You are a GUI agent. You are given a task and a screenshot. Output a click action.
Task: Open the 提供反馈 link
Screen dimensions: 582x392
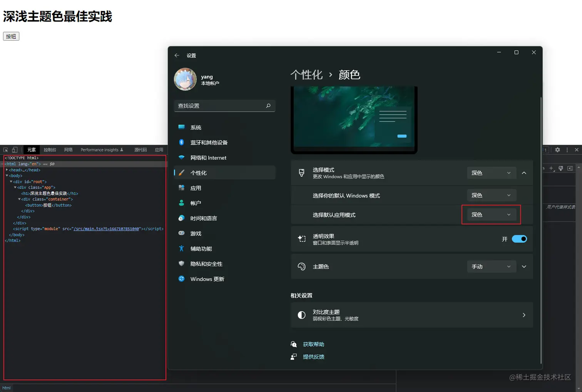[314, 357]
